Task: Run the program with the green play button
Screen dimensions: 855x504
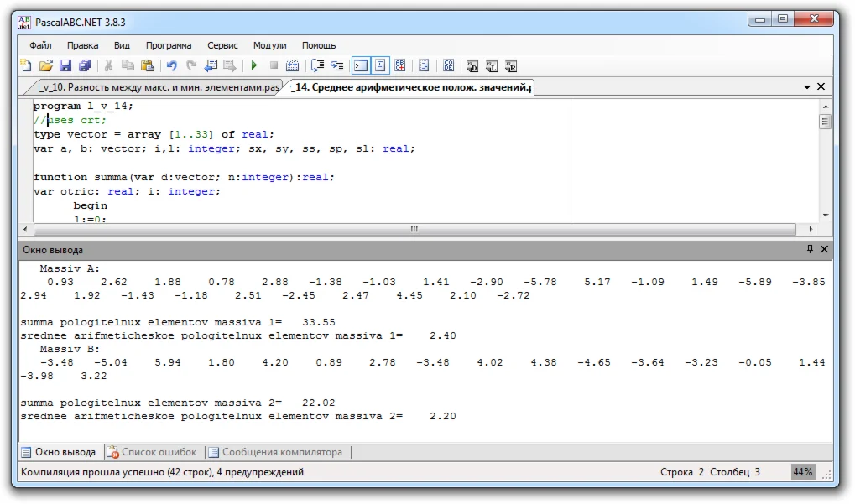Action: pyautogui.click(x=253, y=65)
